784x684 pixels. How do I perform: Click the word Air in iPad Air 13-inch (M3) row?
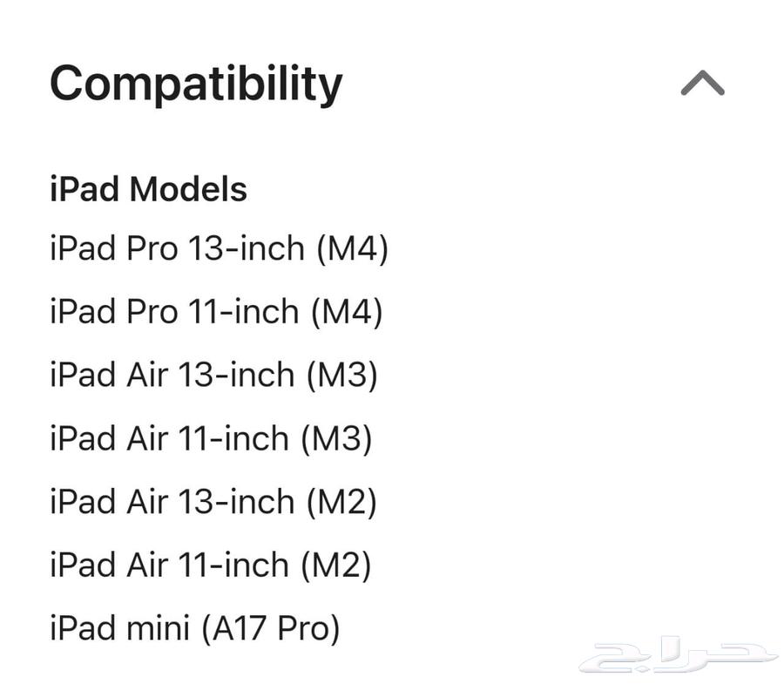[x=147, y=375]
